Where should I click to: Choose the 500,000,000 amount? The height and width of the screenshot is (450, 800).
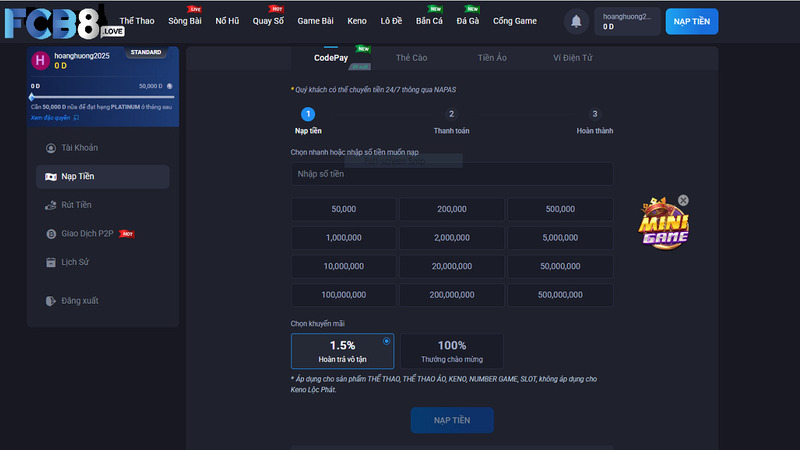(560, 295)
